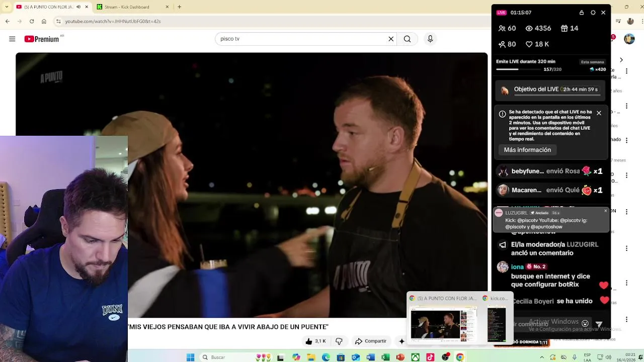Open File Explorer from the taskbar
The image size is (644, 362).
[311, 357]
